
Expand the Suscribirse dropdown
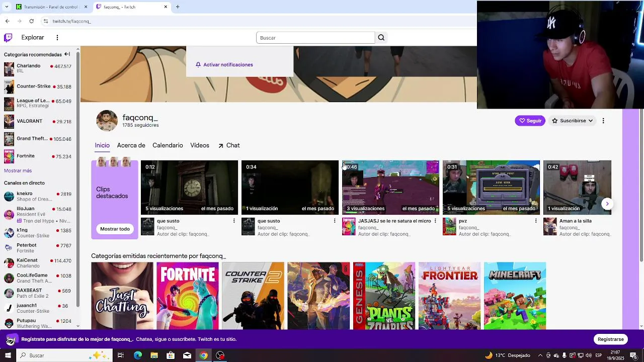pyautogui.click(x=573, y=121)
